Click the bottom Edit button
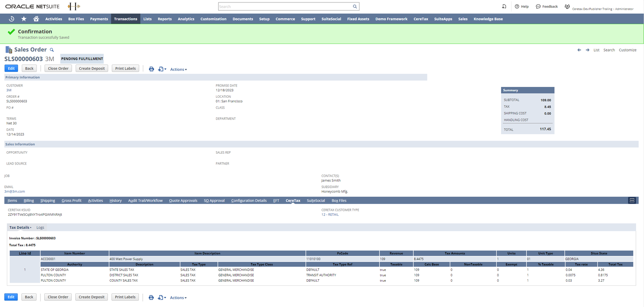644x307 pixels. coord(11,297)
